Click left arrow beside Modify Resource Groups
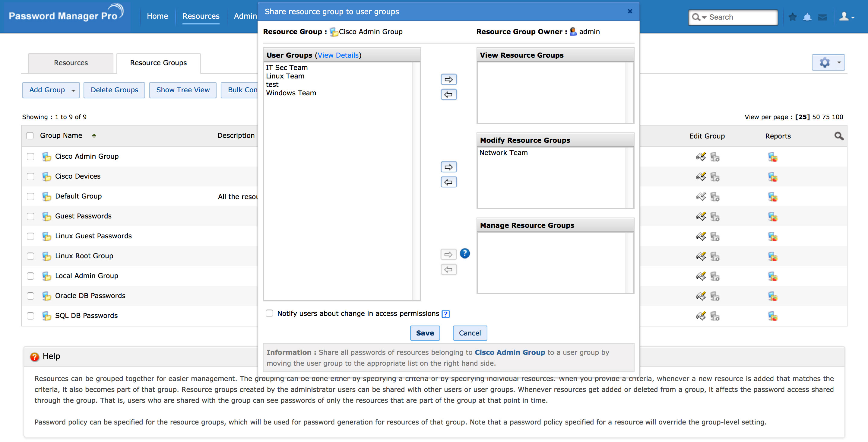The image size is (868, 442). tap(448, 182)
